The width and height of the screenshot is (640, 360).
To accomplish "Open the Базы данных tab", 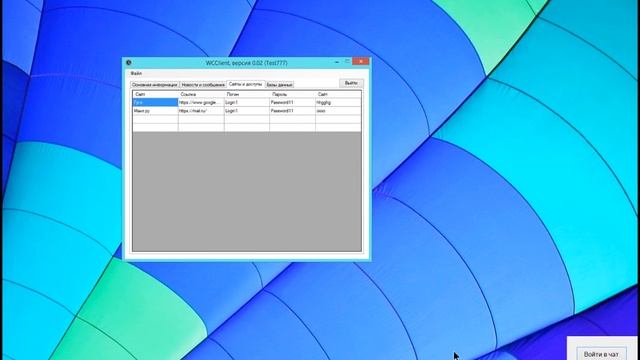I will pyautogui.click(x=280, y=85).
